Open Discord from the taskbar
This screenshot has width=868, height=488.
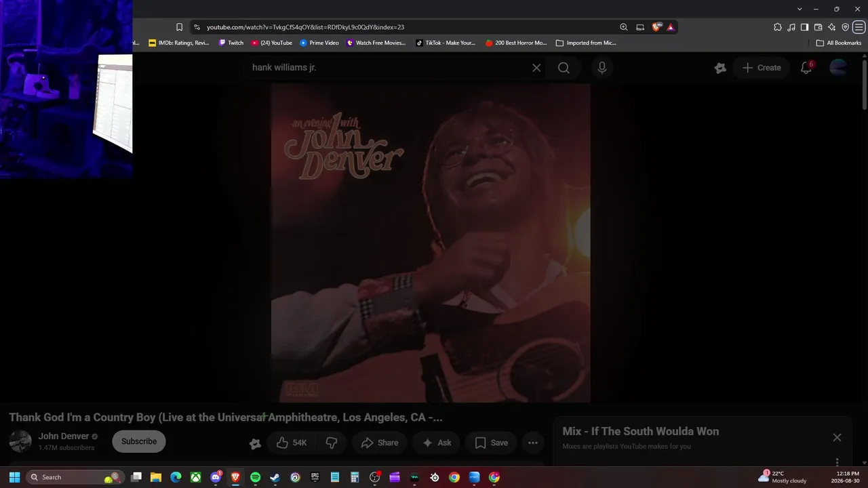point(216,477)
